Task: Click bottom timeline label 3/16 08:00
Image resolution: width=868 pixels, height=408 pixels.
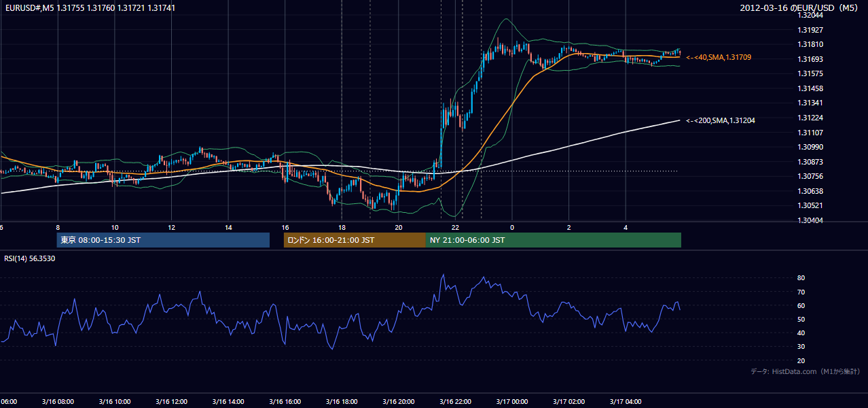Action: 57,402
